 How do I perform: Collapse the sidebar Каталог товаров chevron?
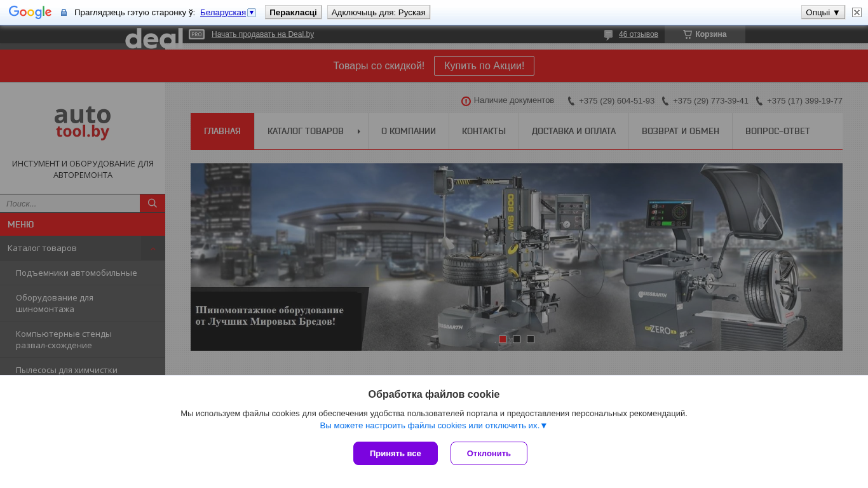(x=153, y=248)
